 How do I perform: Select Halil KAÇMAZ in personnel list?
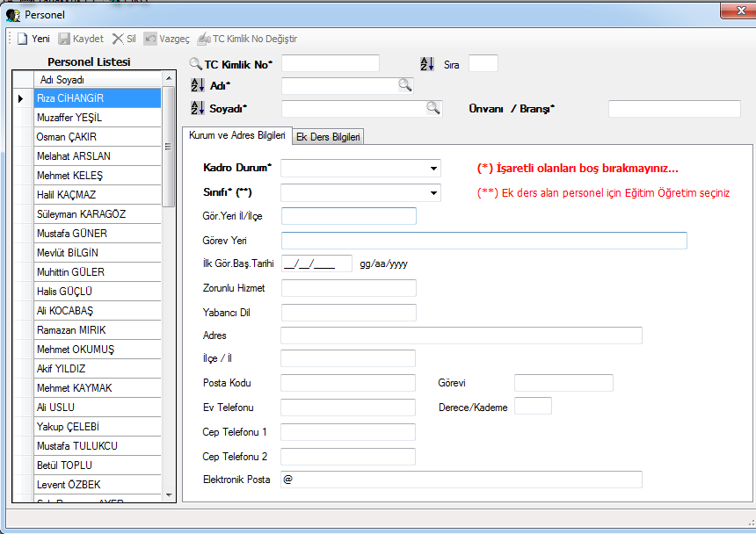click(98, 194)
